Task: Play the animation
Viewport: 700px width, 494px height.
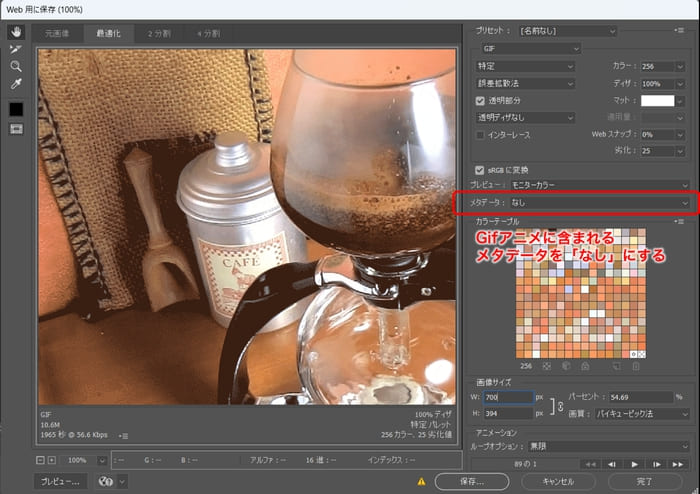Action: [x=634, y=464]
